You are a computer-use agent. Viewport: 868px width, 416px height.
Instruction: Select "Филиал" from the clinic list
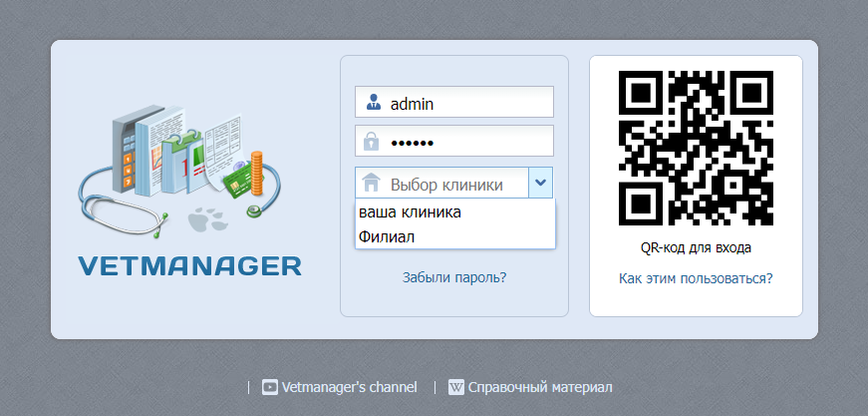coord(455,237)
